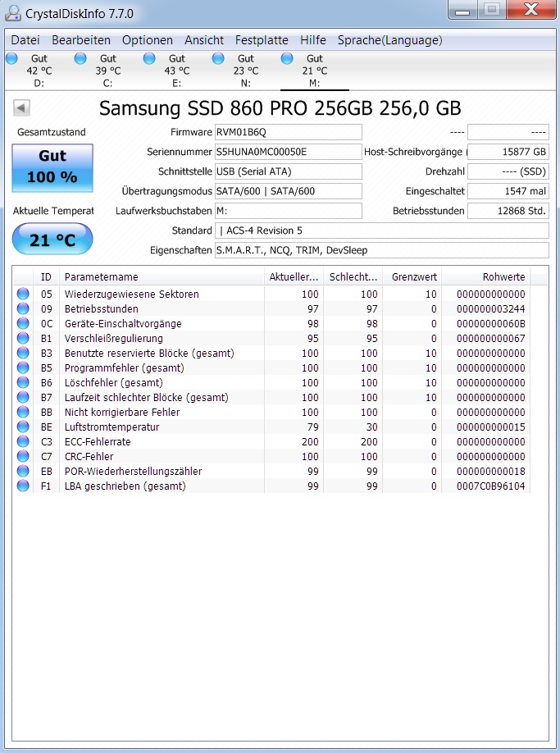Click the Übertragungsmodus SATA/600 field

pos(289,191)
